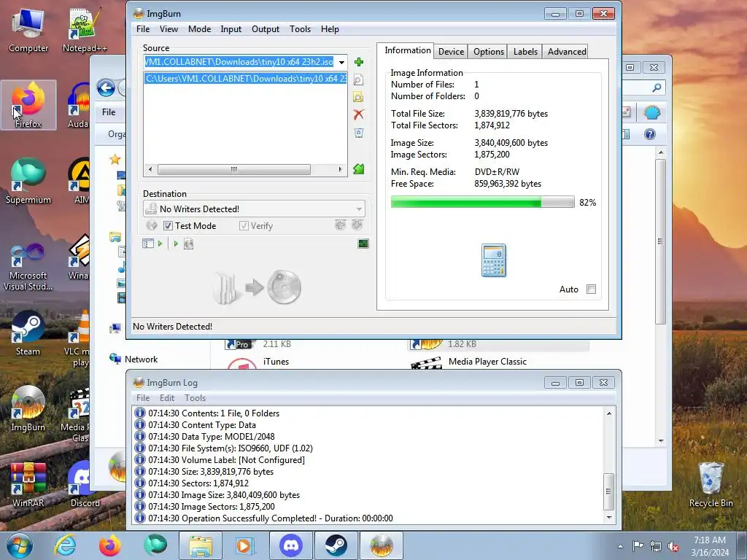747x560 pixels.
Task: Click ImgBurn Log scroll up arrow
Action: click(609, 413)
